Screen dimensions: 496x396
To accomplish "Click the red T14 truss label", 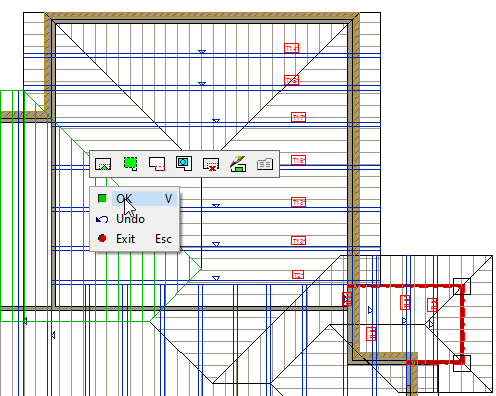I will [x=292, y=48].
